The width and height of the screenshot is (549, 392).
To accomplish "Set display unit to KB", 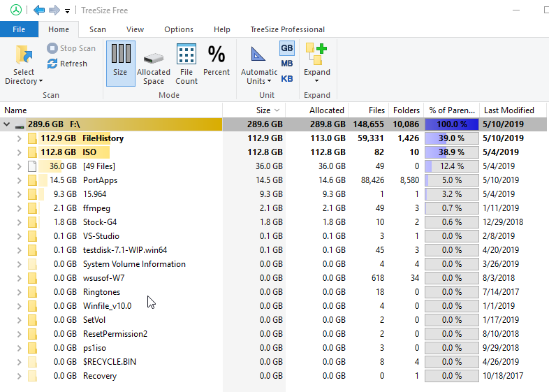I will (x=287, y=79).
